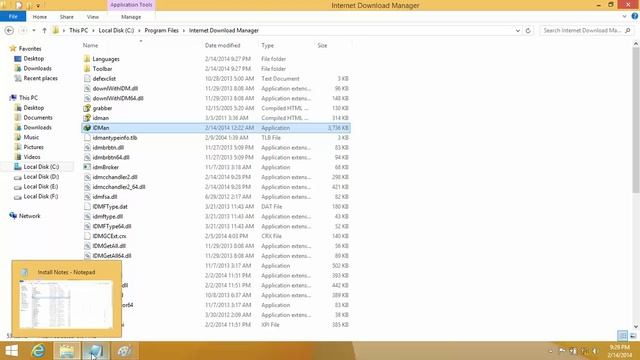This screenshot has height=360, width=640.
Task: Click the system clock in taskbar
Action: 620,351
